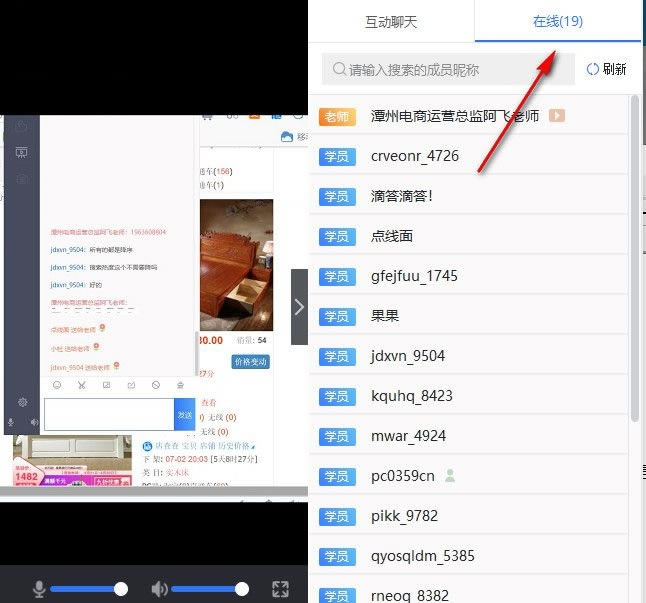Switch to the 互动聊天 tab
The width and height of the screenshot is (646, 603).
[391, 21]
